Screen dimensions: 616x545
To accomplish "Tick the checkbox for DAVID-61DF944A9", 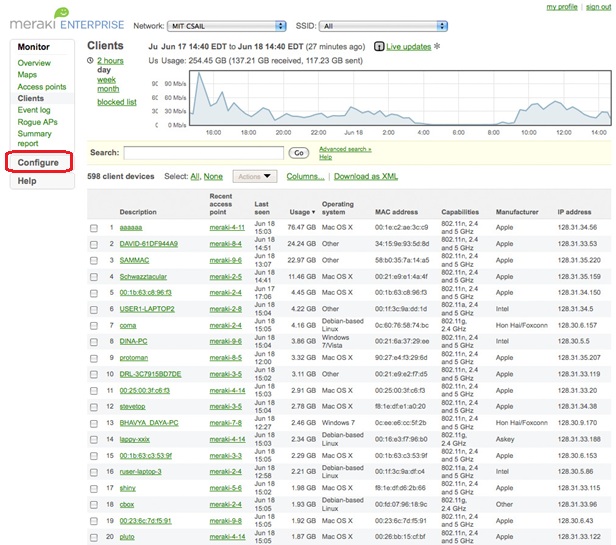I will [x=94, y=244].
